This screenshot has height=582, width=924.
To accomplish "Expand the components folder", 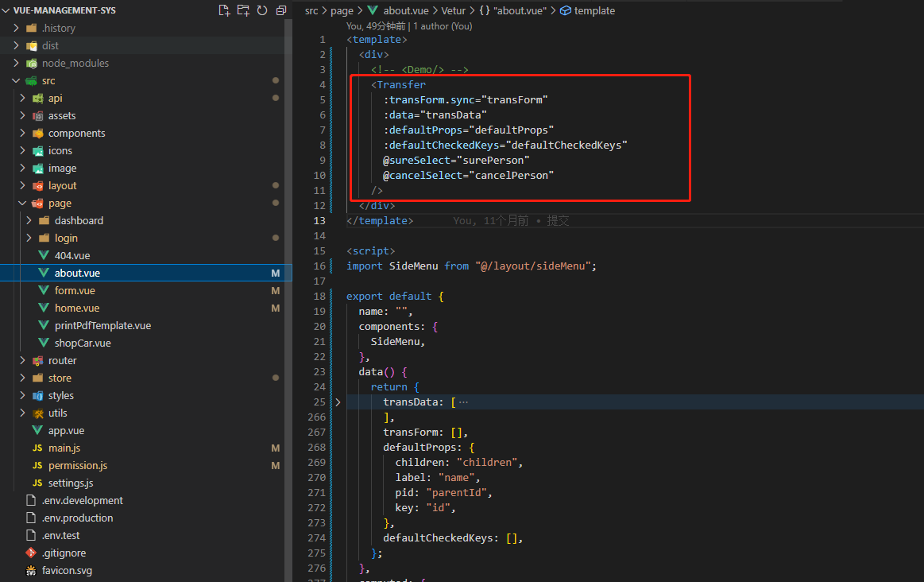I will [x=22, y=133].
